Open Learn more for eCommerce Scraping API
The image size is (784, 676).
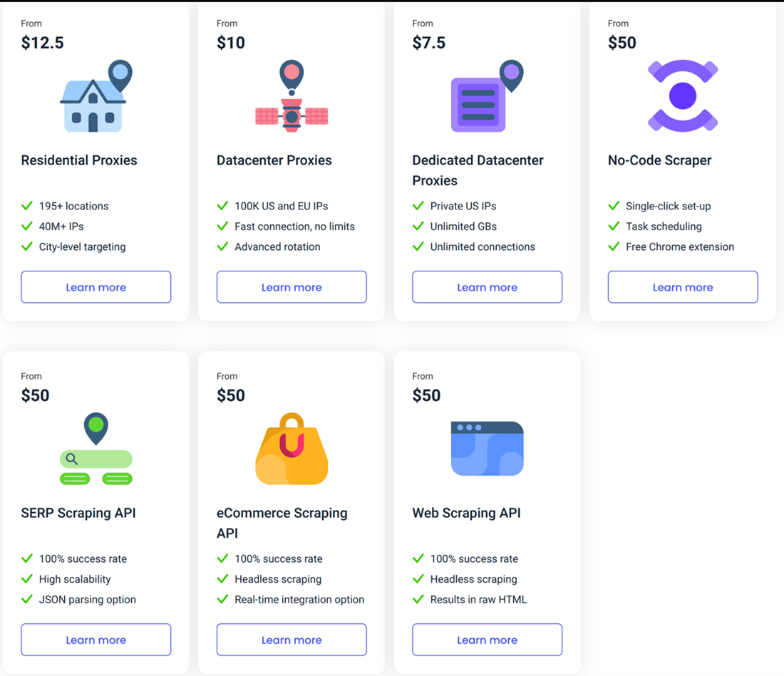pos(292,640)
